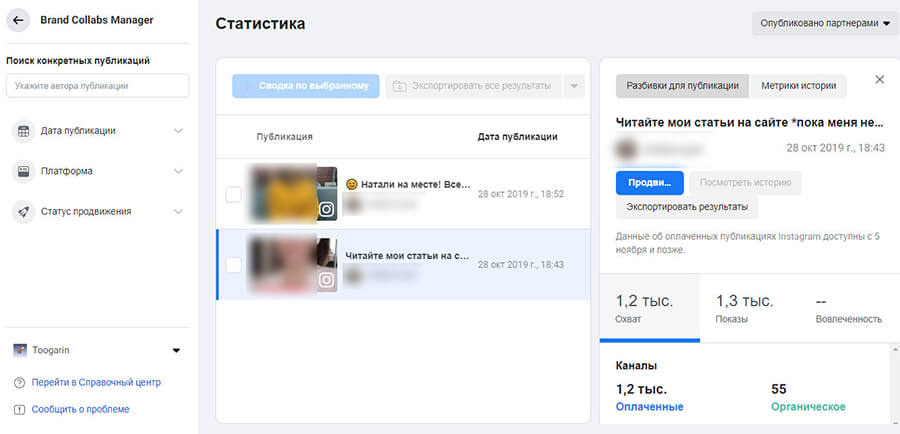Click the calendar icon beside Дата публикации

pos(24,131)
